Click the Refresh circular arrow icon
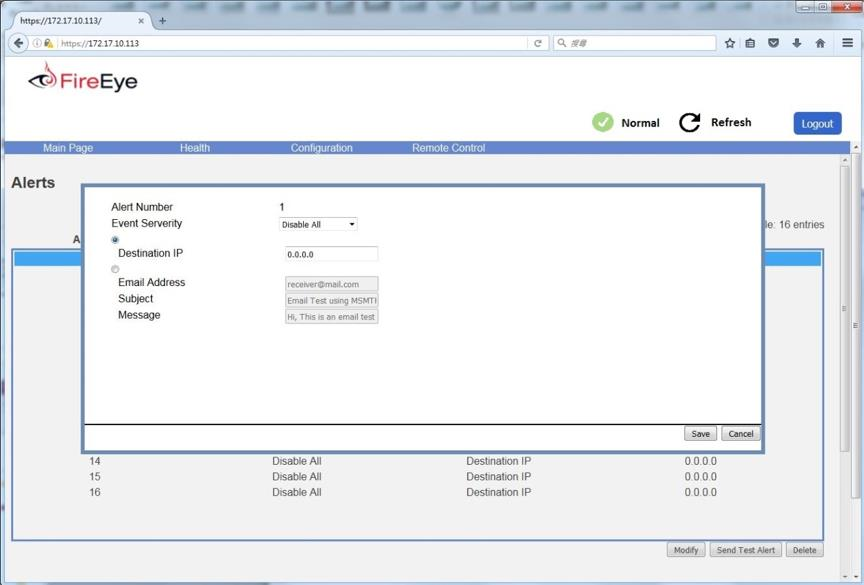The image size is (864, 585). tap(689, 122)
